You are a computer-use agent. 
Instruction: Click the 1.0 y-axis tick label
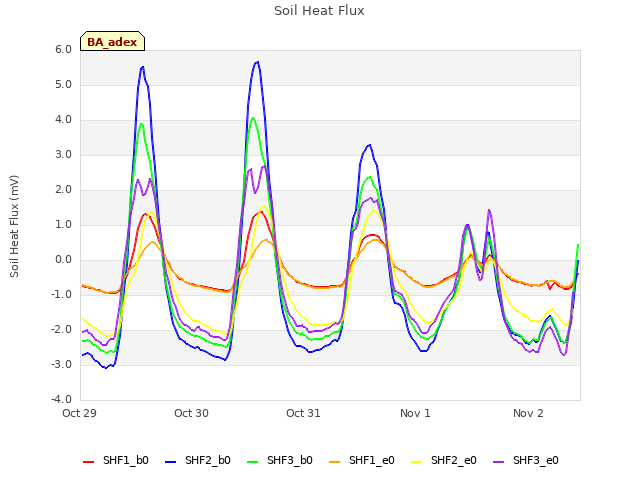pyautogui.click(x=63, y=224)
